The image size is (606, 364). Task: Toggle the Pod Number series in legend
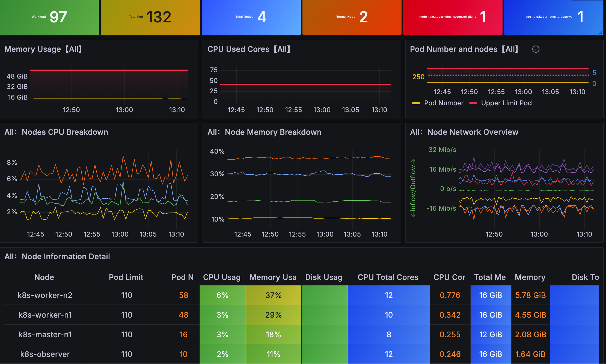point(444,103)
